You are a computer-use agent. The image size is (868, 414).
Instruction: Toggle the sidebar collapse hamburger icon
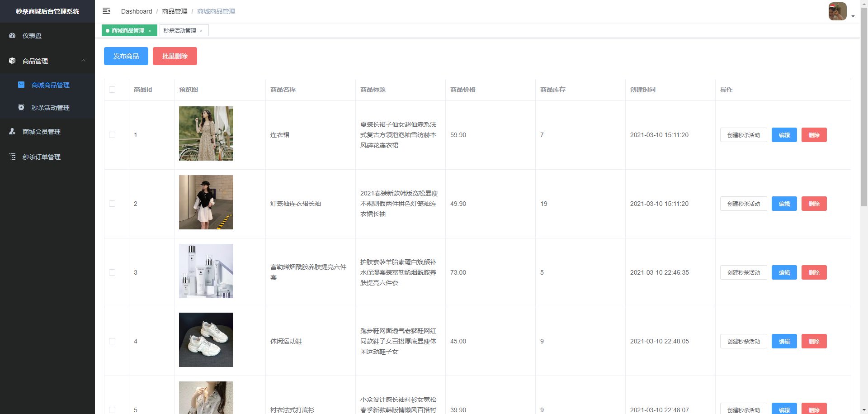coord(106,11)
